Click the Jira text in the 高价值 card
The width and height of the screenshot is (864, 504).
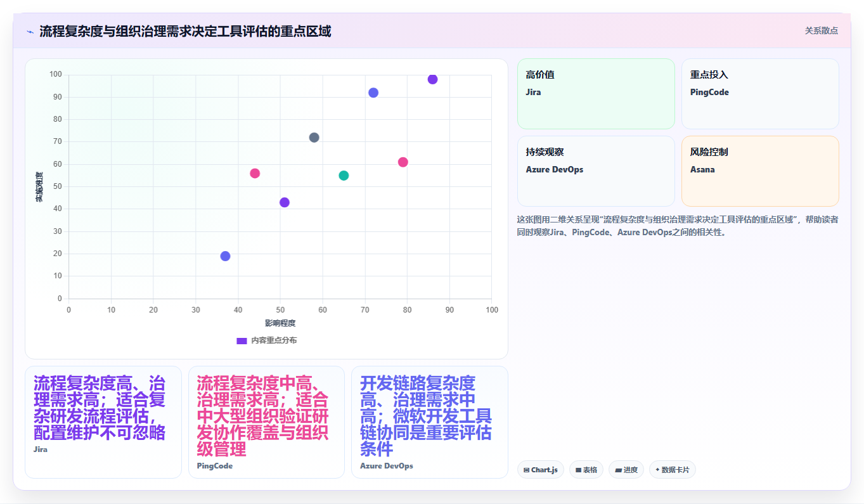pyautogui.click(x=533, y=92)
